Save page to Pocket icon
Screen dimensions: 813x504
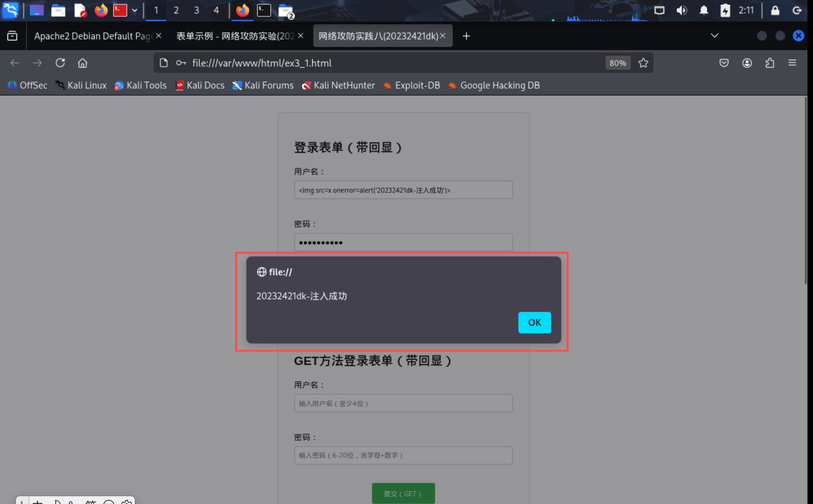pyautogui.click(x=724, y=63)
